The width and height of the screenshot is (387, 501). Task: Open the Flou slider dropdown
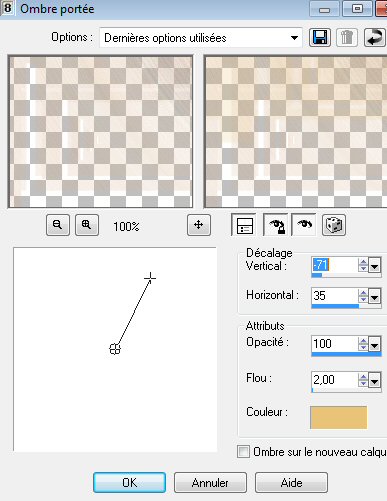(375, 380)
